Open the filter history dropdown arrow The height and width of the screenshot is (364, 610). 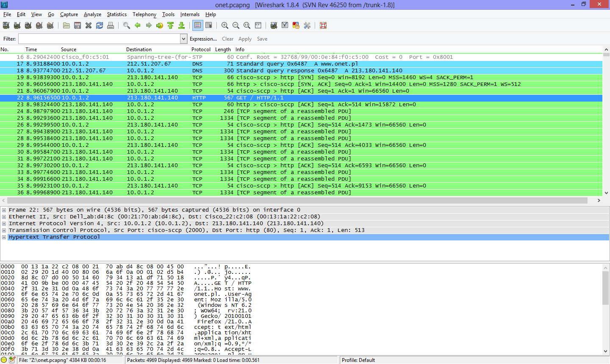click(x=184, y=39)
